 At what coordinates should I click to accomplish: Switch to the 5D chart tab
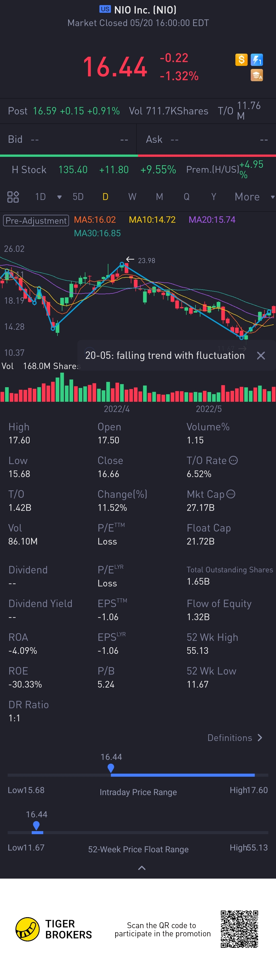(x=78, y=197)
